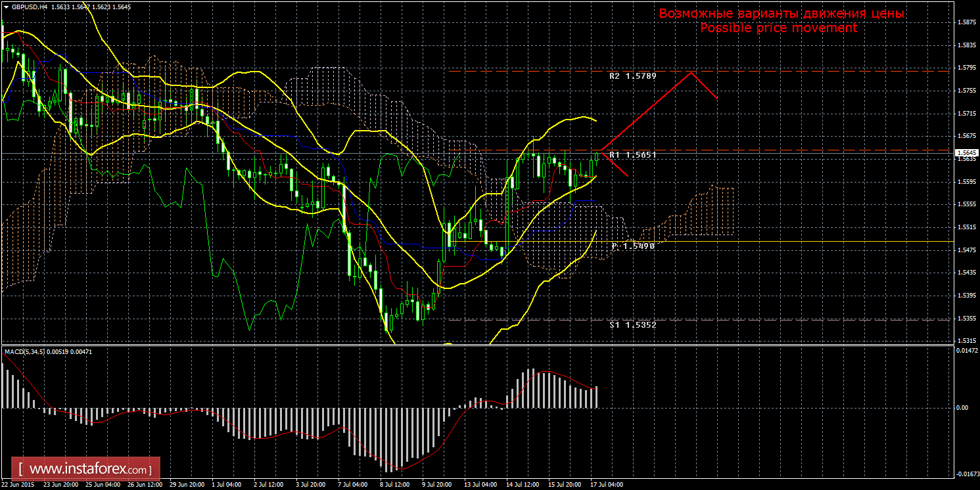This screenshot has width=980, height=490.
Task: Select the 8 Jul 12:00 time axis label
Action: pyautogui.click(x=395, y=485)
